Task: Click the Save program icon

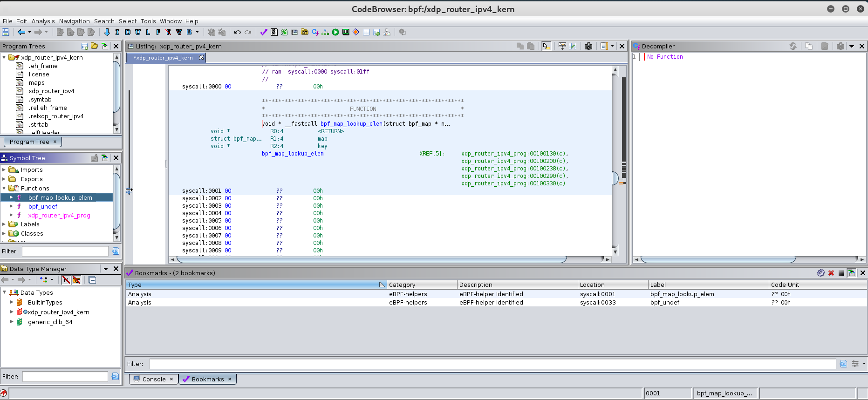Action: pyautogui.click(x=6, y=32)
